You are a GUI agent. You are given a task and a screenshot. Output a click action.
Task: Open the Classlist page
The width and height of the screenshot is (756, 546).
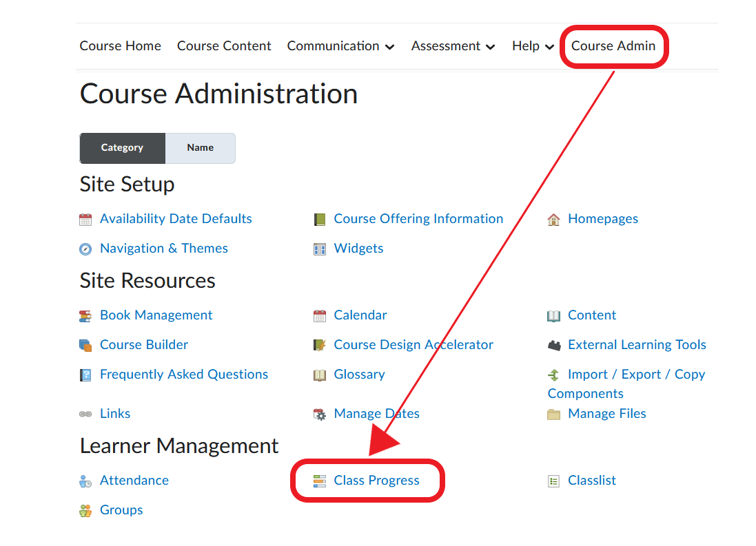593,480
